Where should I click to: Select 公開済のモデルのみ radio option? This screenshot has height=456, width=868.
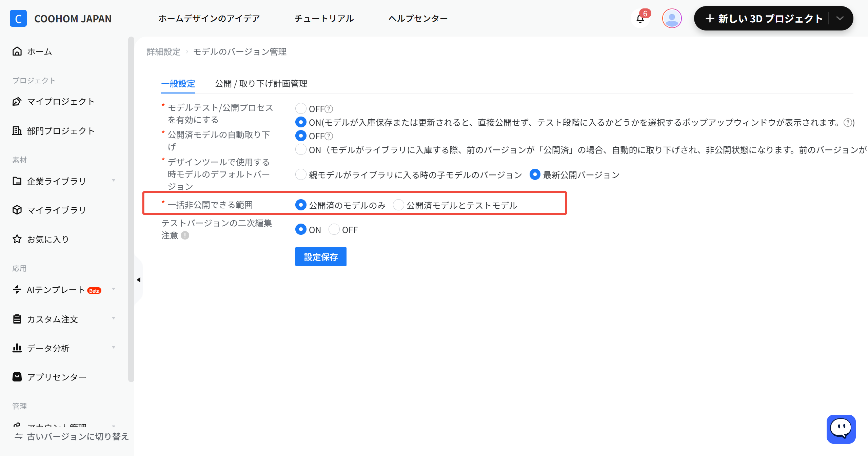pyautogui.click(x=301, y=205)
